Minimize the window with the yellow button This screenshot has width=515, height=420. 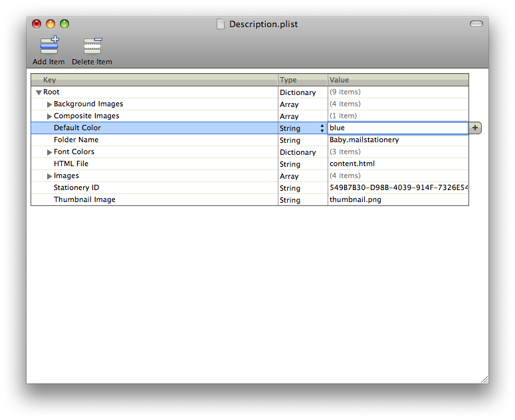51,24
